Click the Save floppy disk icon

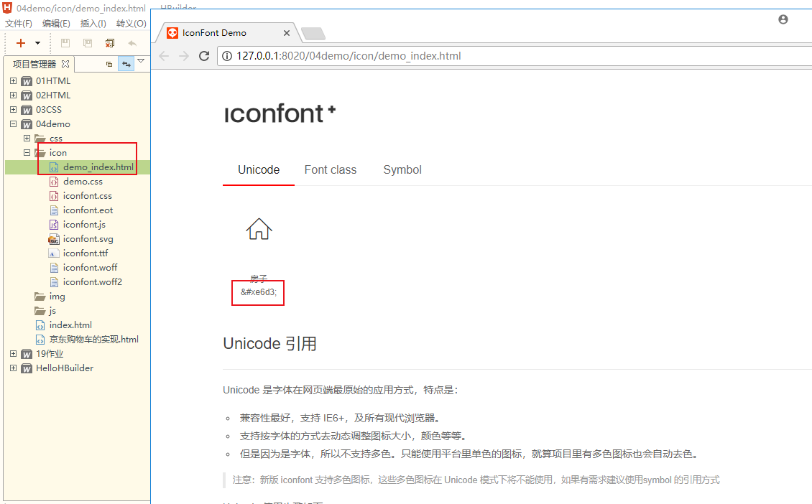tap(65, 43)
